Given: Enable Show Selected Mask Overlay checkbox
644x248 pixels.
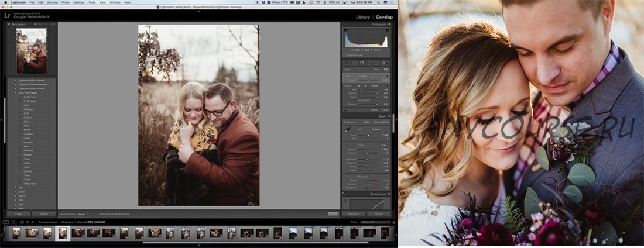Looking at the screenshot, I should (x=97, y=214).
